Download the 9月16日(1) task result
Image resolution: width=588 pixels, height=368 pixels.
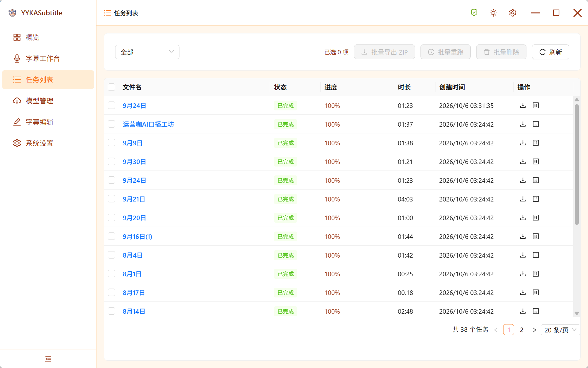pyautogui.click(x=523, y=236)
